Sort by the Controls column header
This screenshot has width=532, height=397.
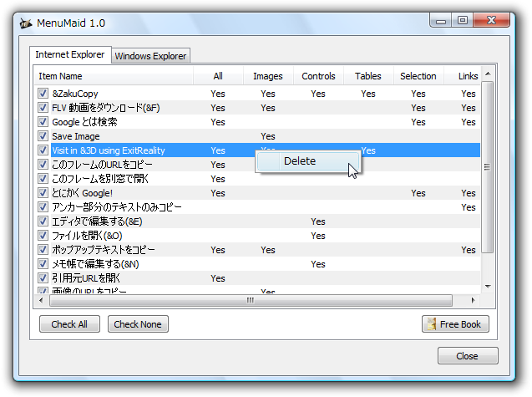(x=318, y=76)
